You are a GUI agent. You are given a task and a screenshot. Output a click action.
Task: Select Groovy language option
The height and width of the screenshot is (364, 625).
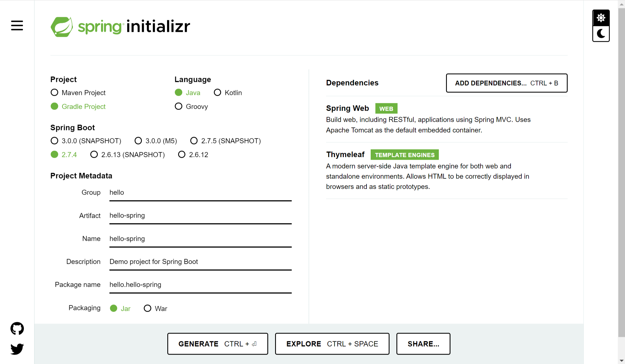pos(179,106)
